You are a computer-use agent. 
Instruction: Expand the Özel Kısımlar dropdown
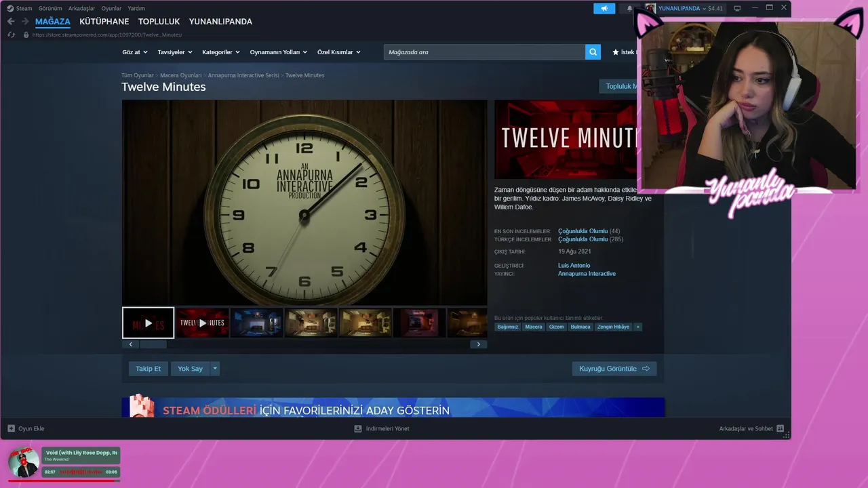click(339, 52)
